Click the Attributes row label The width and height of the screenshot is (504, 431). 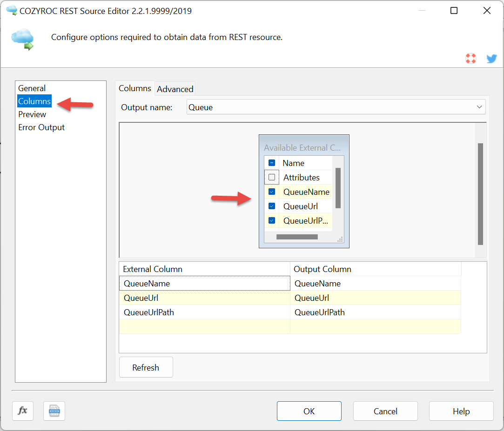point(302,177)
